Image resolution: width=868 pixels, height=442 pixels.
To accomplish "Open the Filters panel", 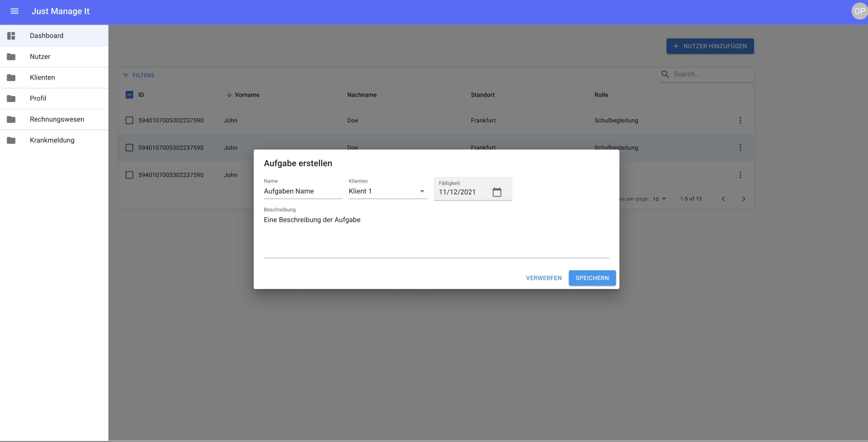I will [x=138, y=75].
